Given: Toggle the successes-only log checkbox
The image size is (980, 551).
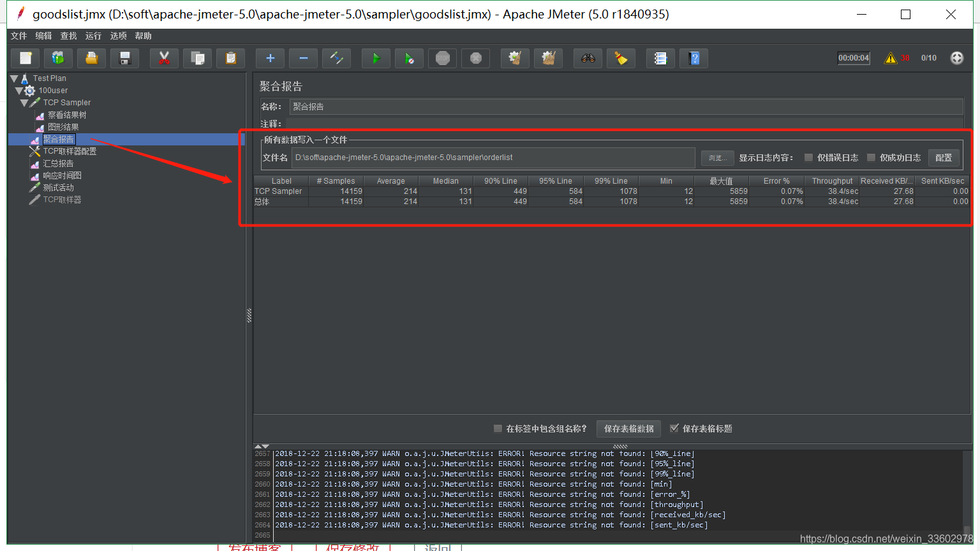Looking at the screenshot, I should point(871,158).
